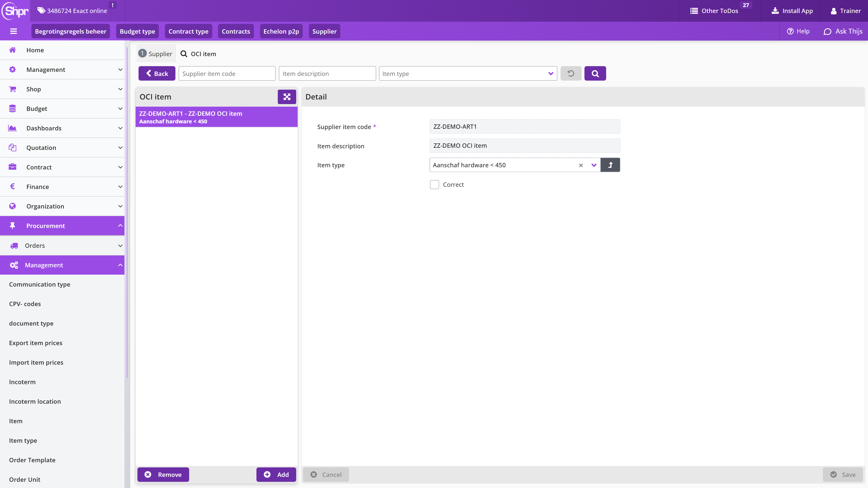Switch to the Supplier tab
The width and height of the screenshot is (868, 488).
click(x=156, y=54)
